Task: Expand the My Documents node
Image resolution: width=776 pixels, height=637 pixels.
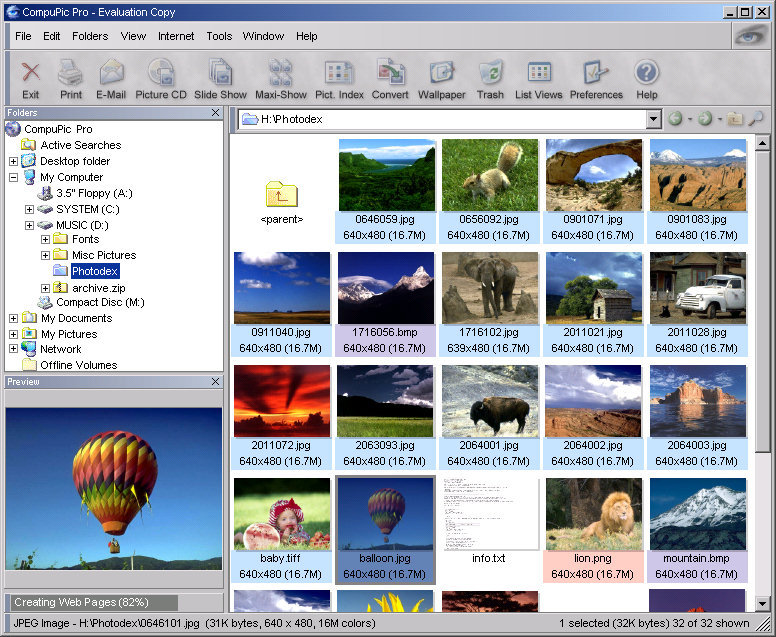Action: (13, 318)
